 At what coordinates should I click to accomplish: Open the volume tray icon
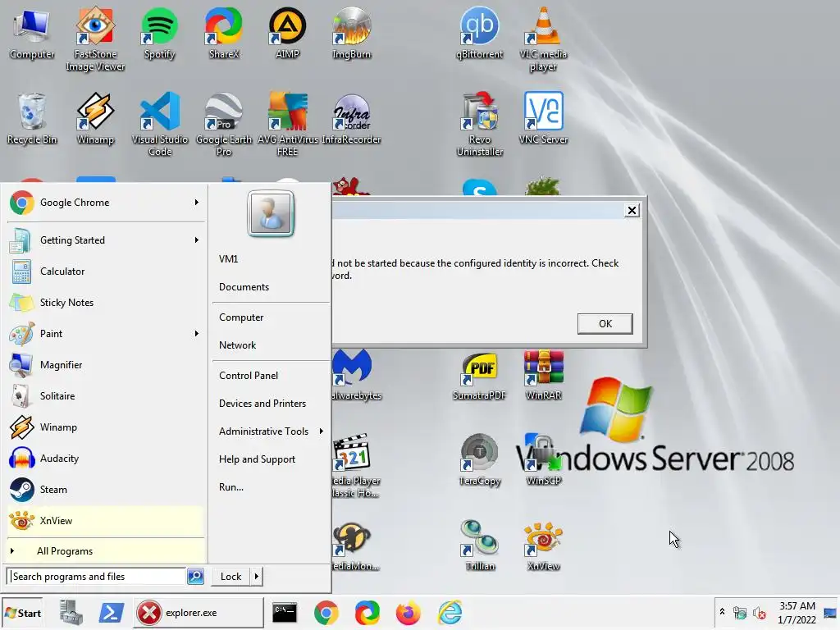[x=759, y=613]
